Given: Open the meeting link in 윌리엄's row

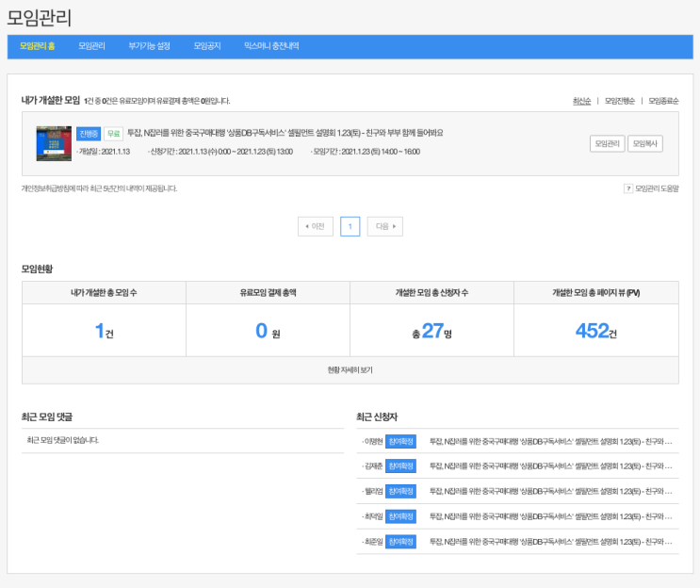Looking at the screenshot, I should (551, 492).
